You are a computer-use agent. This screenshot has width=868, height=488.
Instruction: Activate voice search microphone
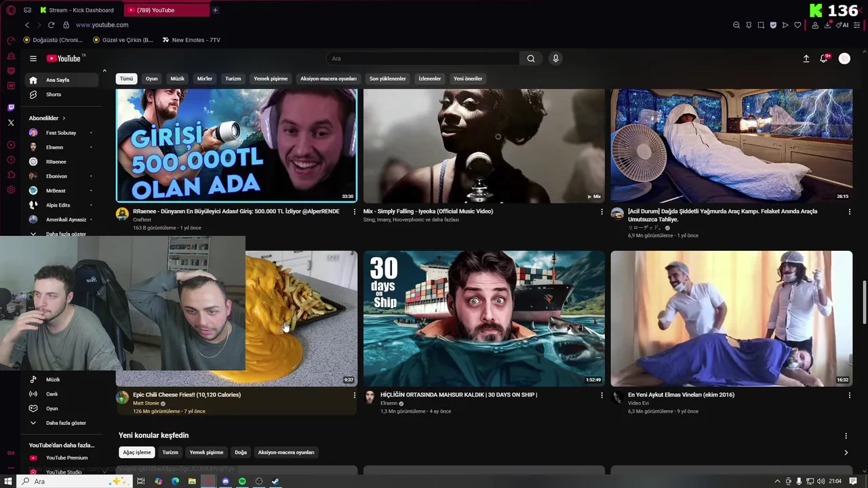[x=555, y=58]
